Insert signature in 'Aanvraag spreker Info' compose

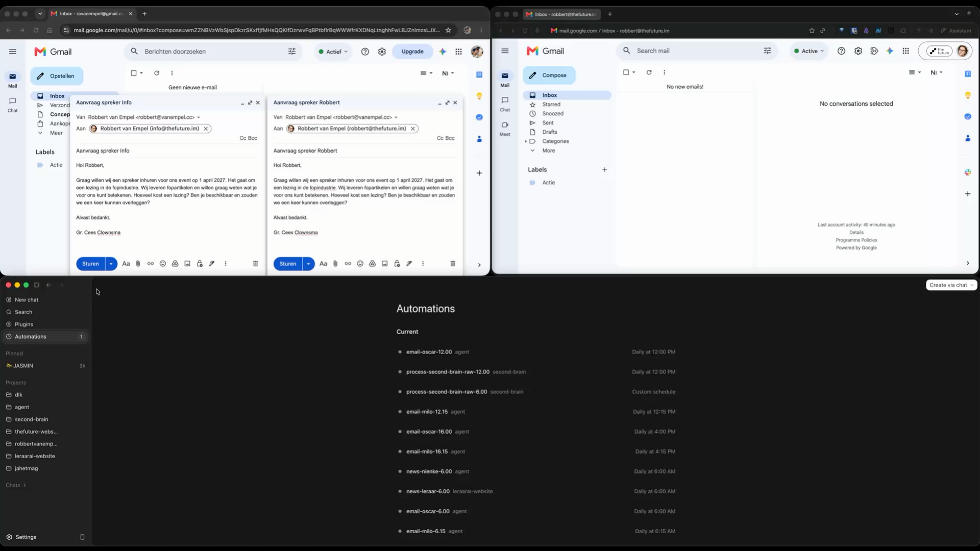(x=212, y=264)
